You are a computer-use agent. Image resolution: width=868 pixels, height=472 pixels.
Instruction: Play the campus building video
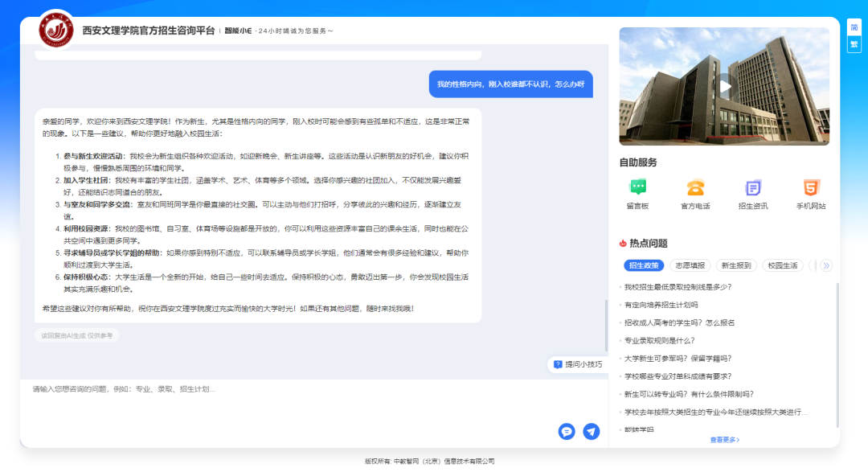click(x=725, y=86)
